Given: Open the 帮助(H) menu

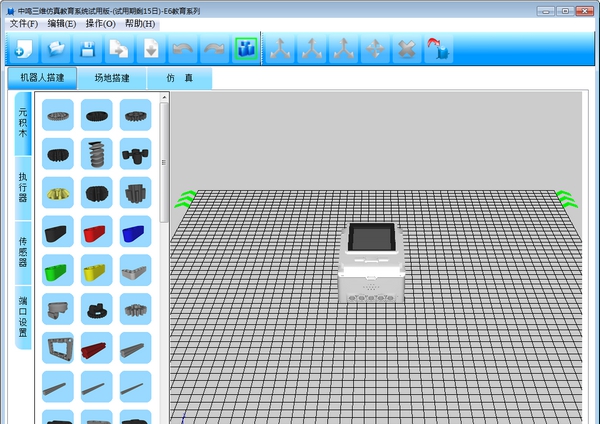Looking at the screenshot, I should [x=140, y=24].
